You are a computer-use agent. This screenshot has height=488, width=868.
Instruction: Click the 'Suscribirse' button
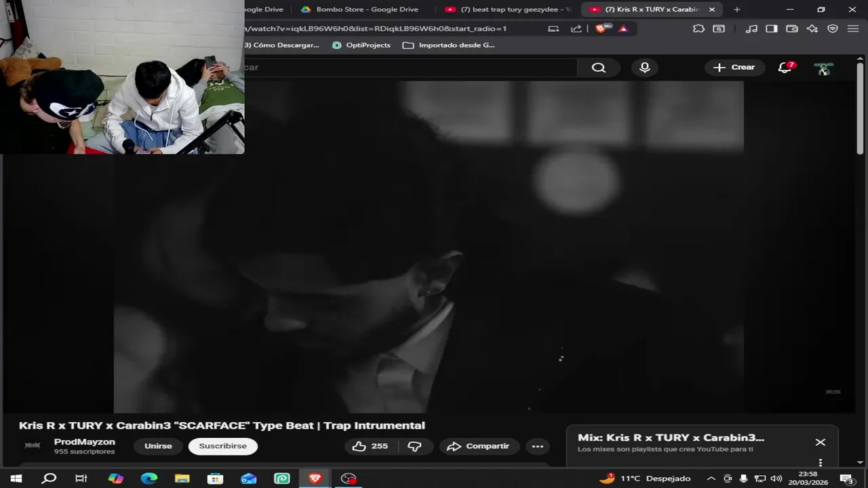(222, 446)
